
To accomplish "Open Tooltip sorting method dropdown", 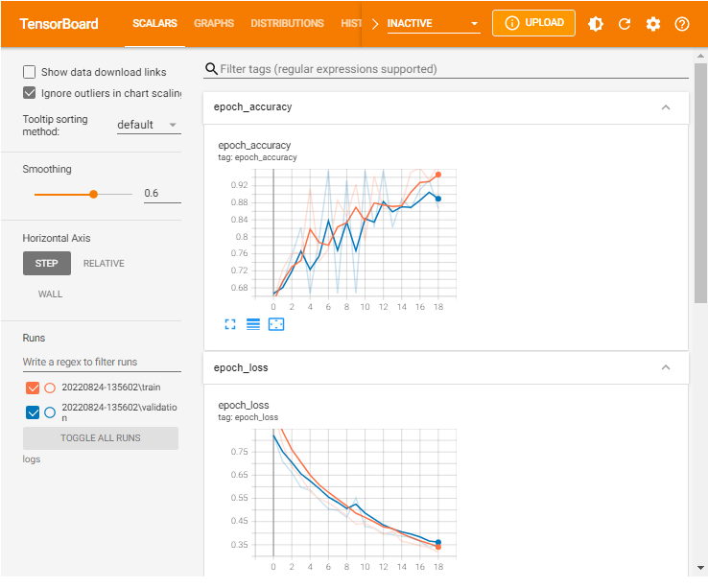I will pos(149,125).
